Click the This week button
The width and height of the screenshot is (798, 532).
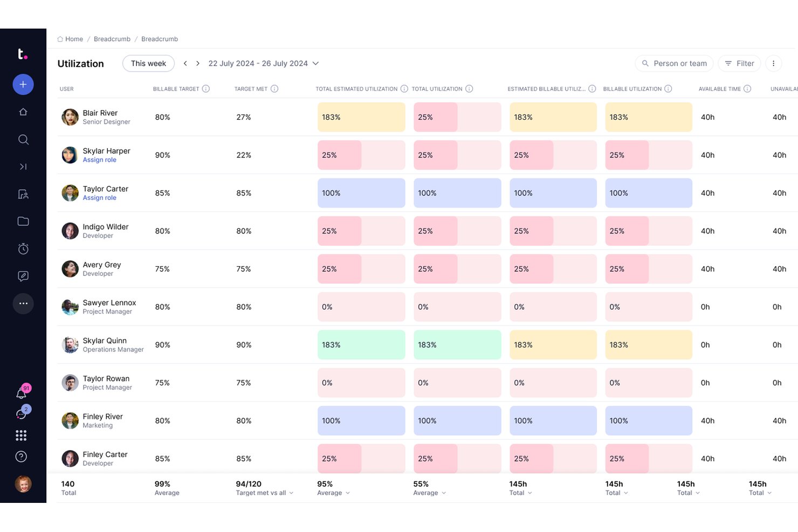point(148,63)
